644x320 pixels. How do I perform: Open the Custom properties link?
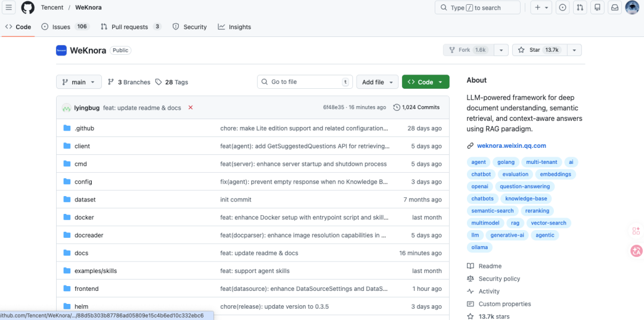[499, 305]
